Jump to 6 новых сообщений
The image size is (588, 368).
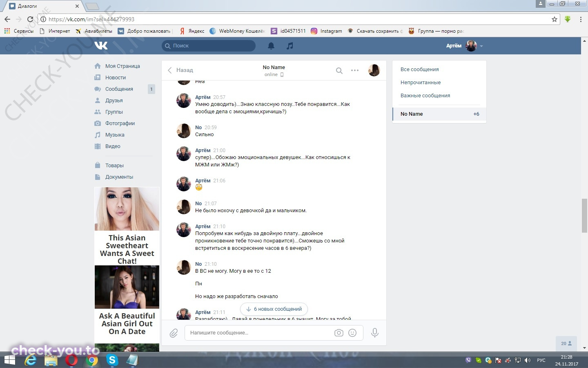(x=274, y=309)
